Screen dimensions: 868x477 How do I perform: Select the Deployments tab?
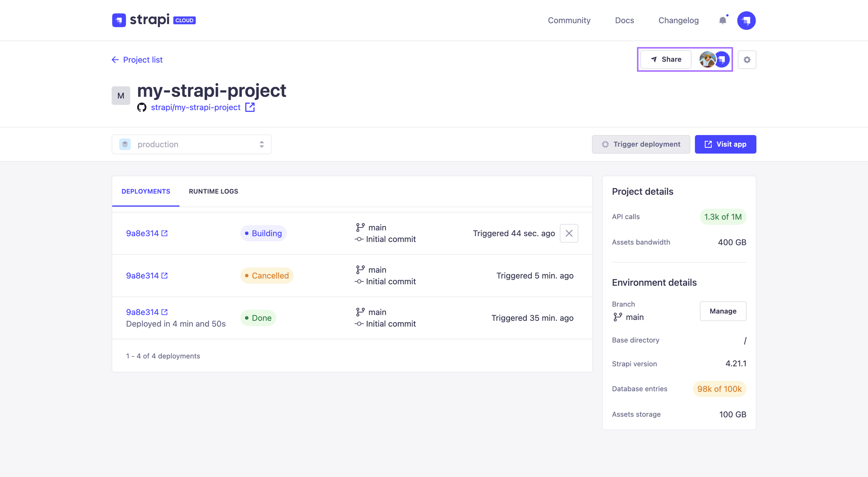[145, 191]
